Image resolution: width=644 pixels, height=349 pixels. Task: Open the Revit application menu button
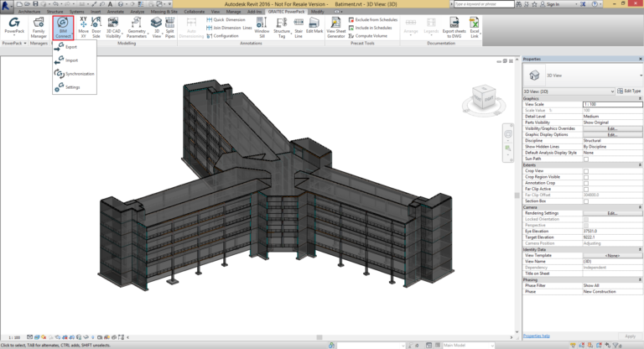6,5
